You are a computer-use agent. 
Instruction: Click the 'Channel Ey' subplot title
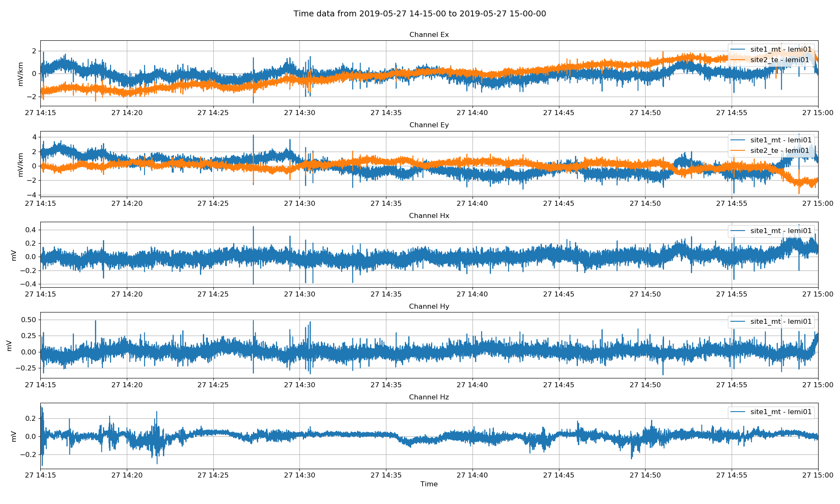pos(429,125)
